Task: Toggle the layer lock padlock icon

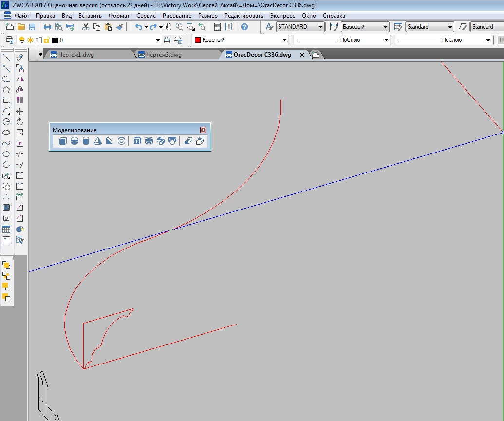Action: [47, 40]
